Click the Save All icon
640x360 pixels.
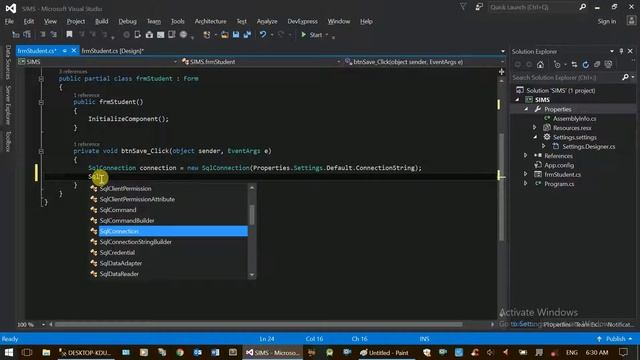tap(247, 35)
